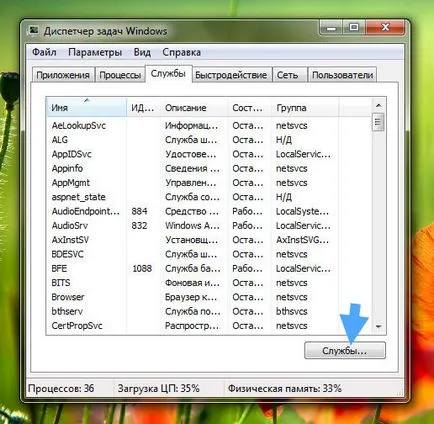Open the Вид menu
Image resolution: width=434 pixels, height=424 pixels.
(142, 52)
